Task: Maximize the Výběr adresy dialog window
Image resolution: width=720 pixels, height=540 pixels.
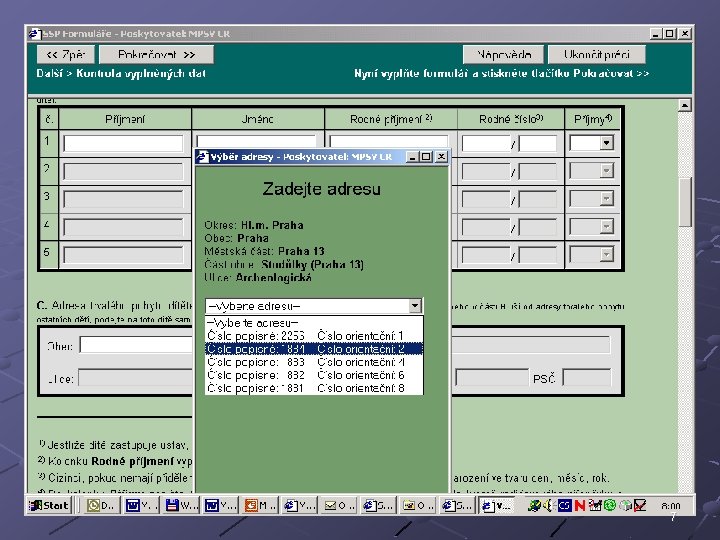Action: click(426, 157)
